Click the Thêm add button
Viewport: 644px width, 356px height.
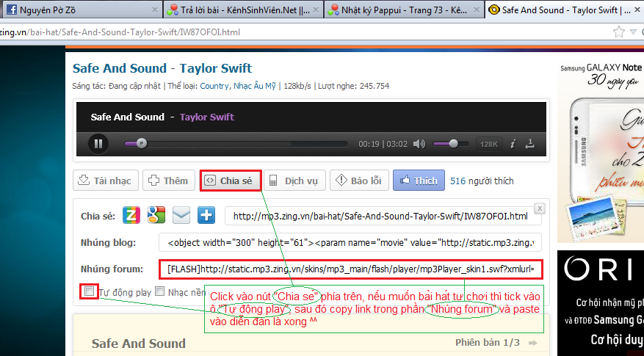pyautogui.click(x=169, y=181)
